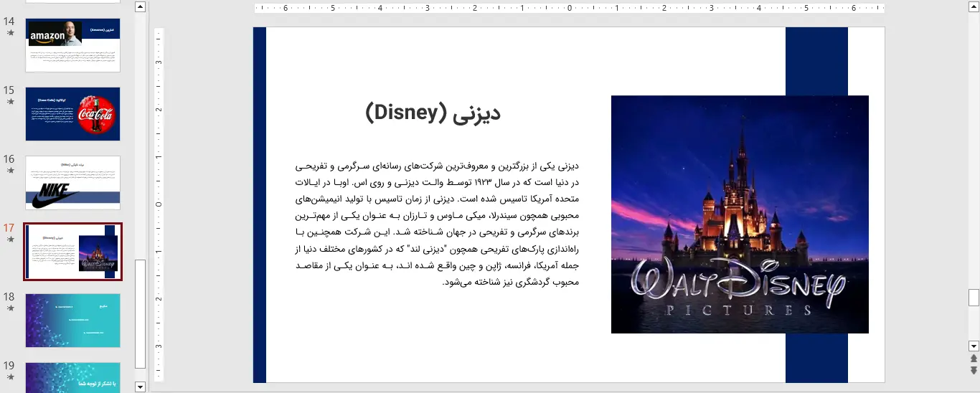
Task: Go to previous slide double-arrow button
Action: pos(974,358)
